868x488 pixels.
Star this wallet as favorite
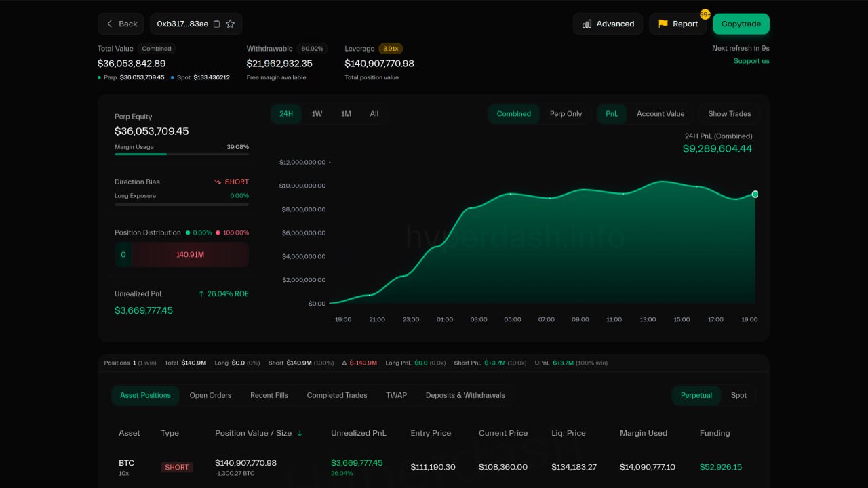(x=231, y=24)
